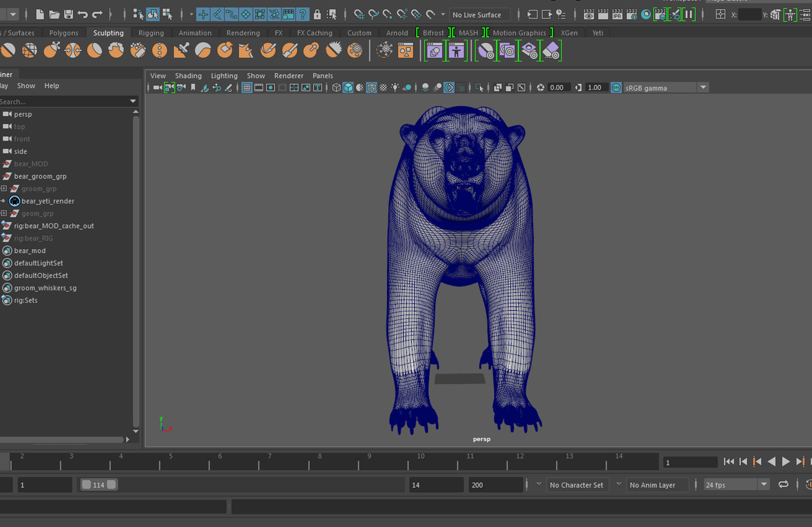Click the Outliner scroll down arrow
Viewport: 812px width, 527px height.
[136, 431]
